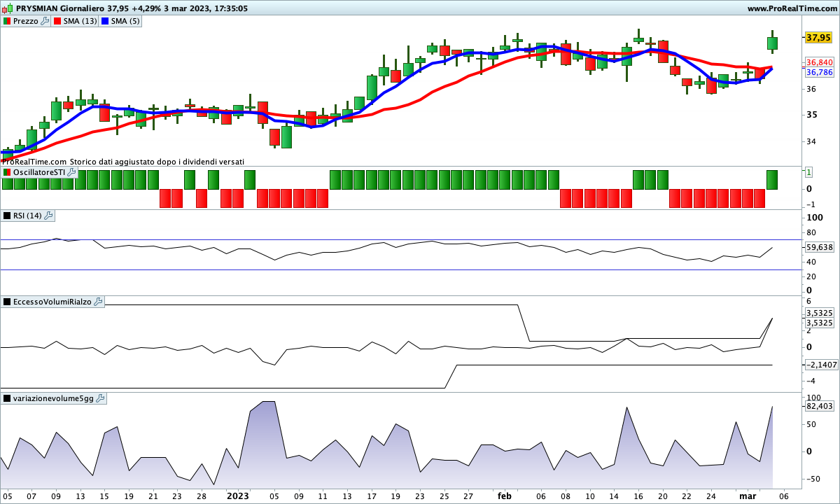
Task: Click the mar month marker on time axis
Action: 749,496
